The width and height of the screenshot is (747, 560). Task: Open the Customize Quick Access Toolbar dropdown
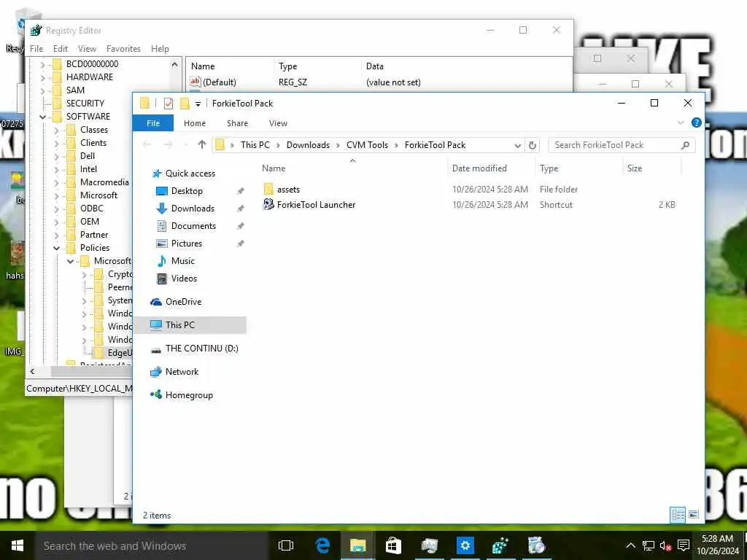[198, 104]
